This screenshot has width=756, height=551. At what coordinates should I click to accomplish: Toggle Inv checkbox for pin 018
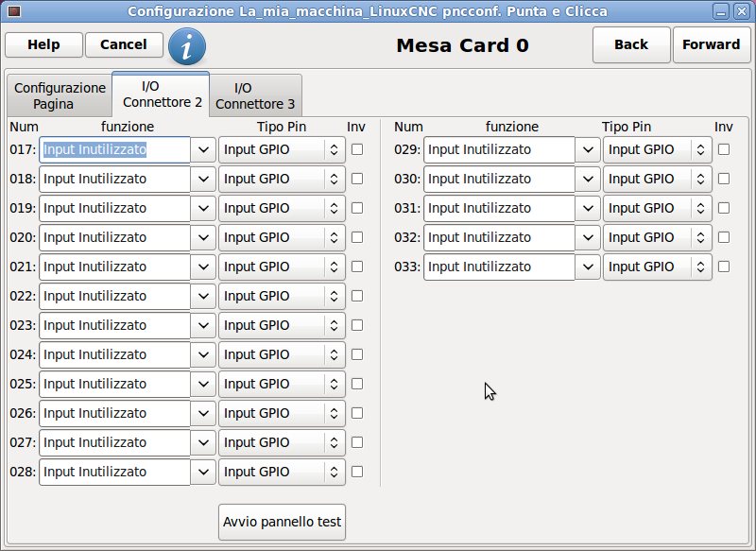pyautogui.click(x=357, y=179)
